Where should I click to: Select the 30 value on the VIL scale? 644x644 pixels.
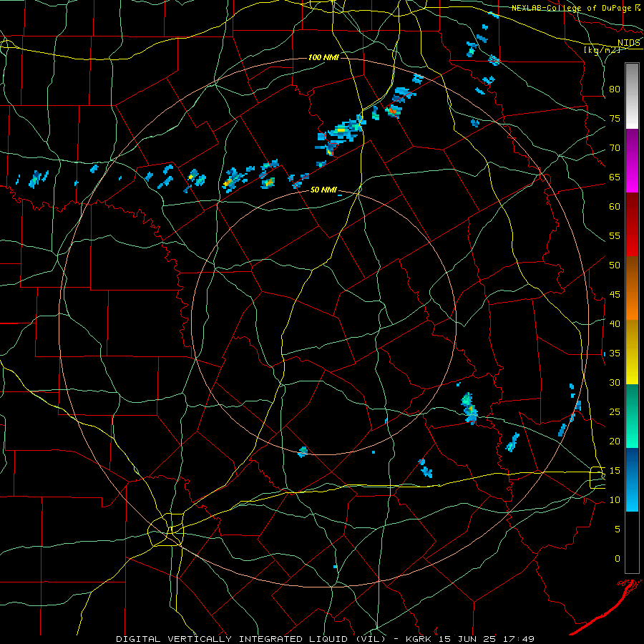pyautogui.click(x=615, y=383)
